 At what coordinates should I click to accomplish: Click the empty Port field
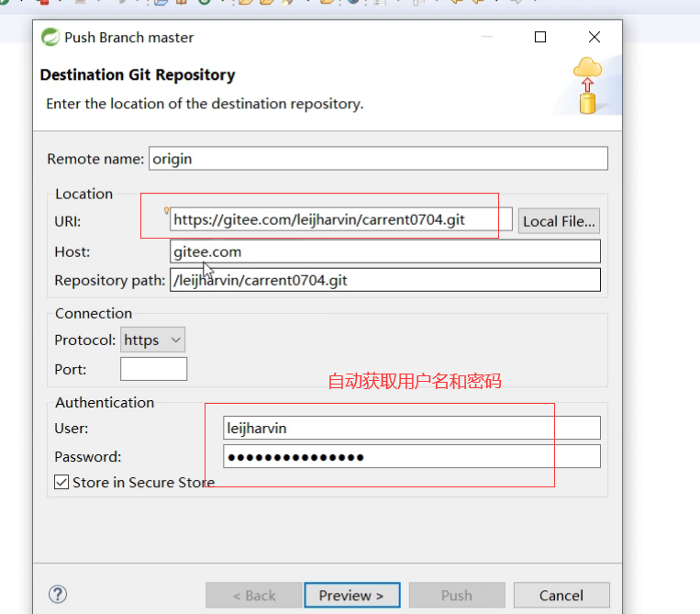pyautogui.click(x=153, y=369)
